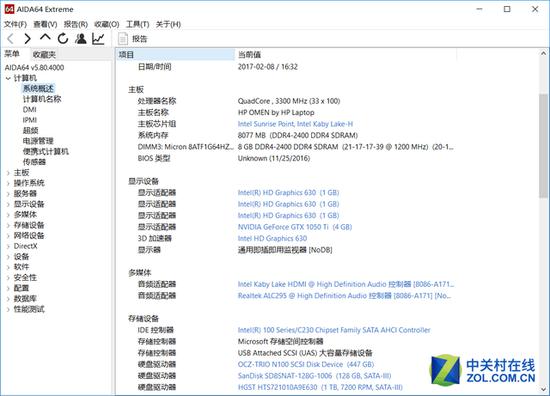Select the QuadCore, 3300 MHz processor value

point(289,101)
